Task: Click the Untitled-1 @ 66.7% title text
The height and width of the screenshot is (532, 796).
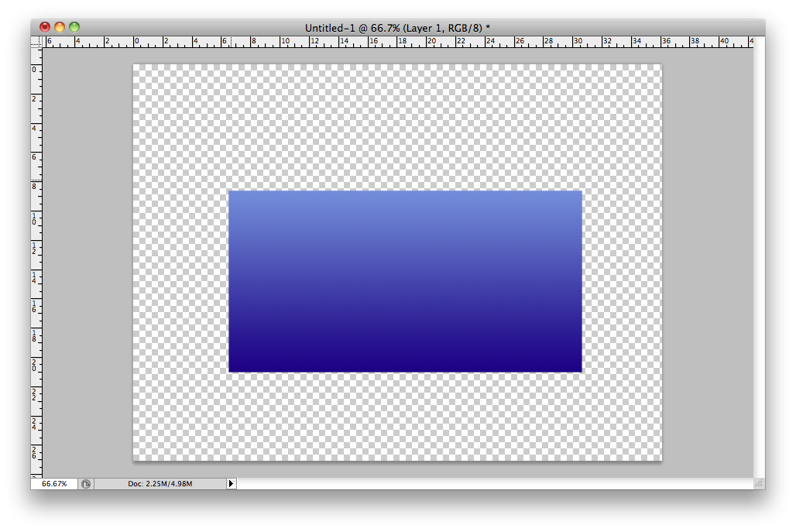Action: 397,28
